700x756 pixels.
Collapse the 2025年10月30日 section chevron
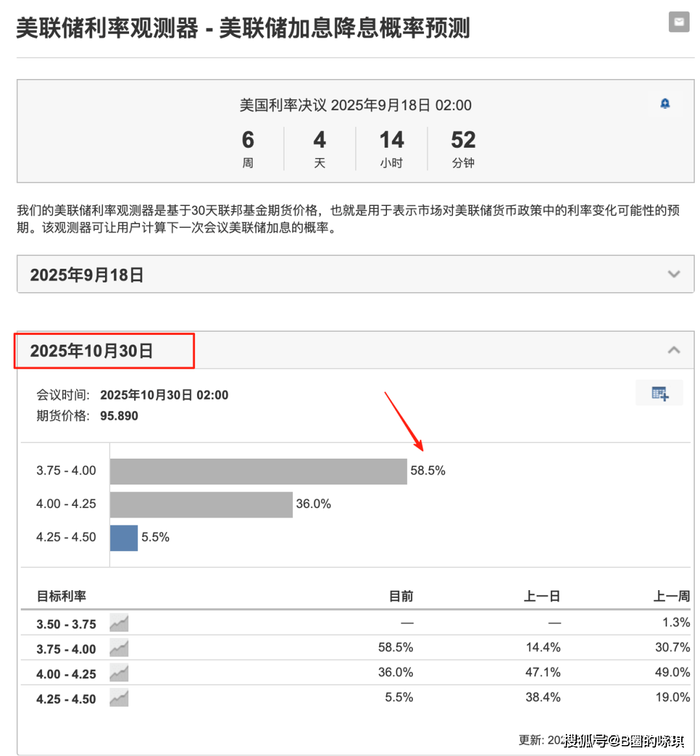coord(673,350)
